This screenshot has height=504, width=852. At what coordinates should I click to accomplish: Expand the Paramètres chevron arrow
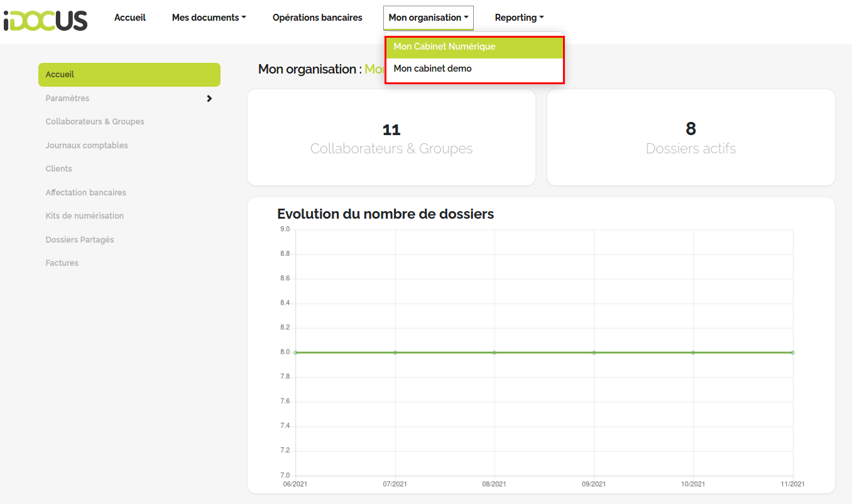pos(209,99)
